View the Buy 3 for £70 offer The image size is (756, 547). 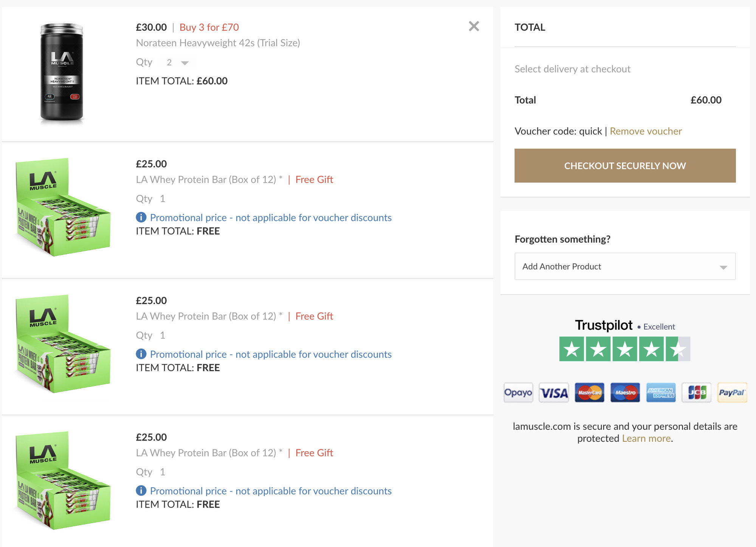(209, 27)
